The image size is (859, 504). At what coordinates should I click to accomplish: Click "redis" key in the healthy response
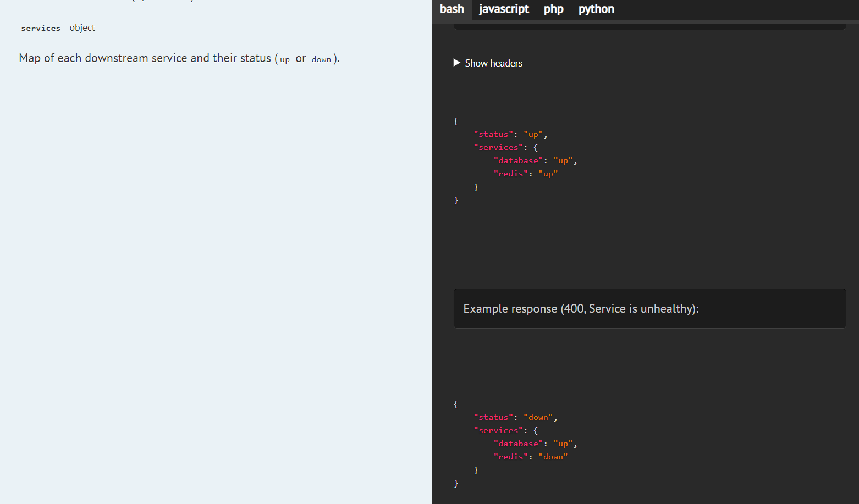click(x=511, y=174)
